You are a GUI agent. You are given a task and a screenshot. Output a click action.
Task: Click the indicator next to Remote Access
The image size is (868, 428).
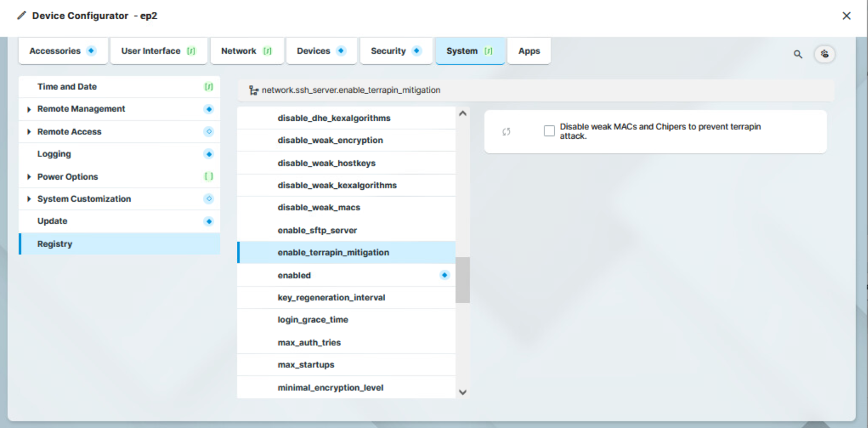(x=209, y=132)
